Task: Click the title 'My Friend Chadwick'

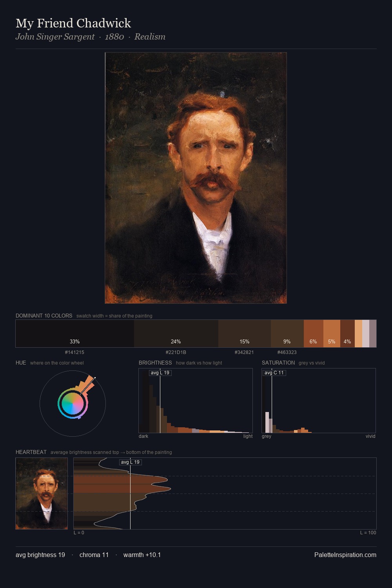Action: click(x=73, y=23)
